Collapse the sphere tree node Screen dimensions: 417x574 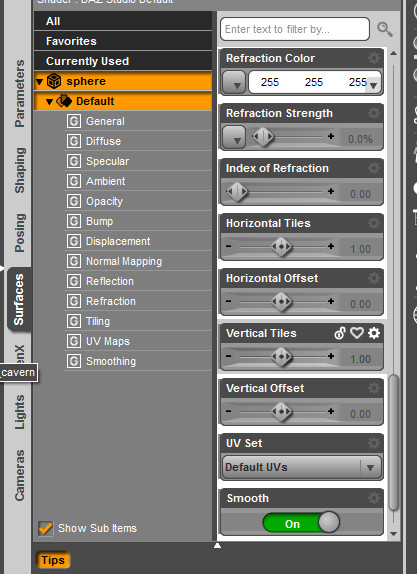(x=39, y=82)
